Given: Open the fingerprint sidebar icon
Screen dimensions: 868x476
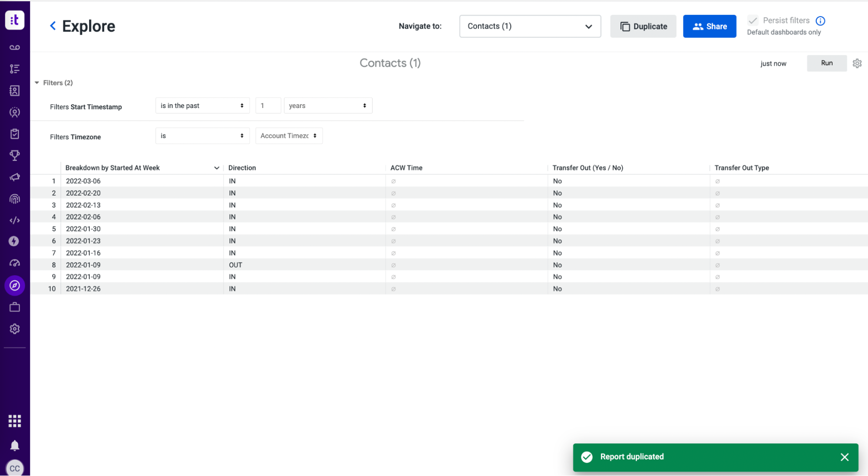Looking at the screenshot, I should click(15, 199).
